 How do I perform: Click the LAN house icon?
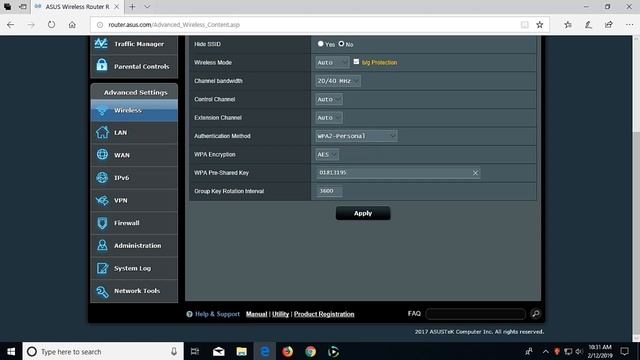pyautogui.click(x=102, y=132)
